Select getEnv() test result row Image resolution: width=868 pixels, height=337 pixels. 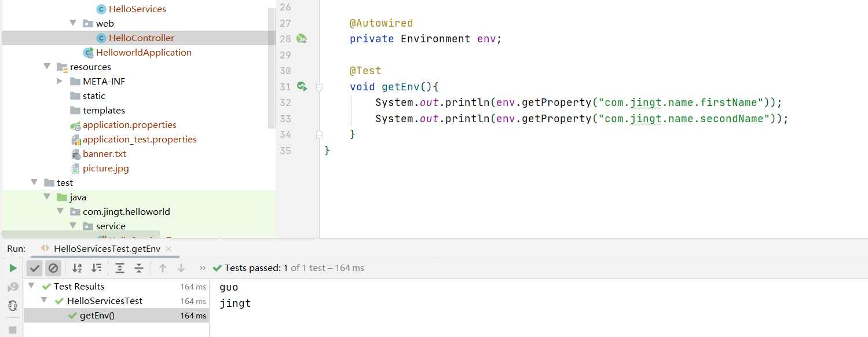116,316
